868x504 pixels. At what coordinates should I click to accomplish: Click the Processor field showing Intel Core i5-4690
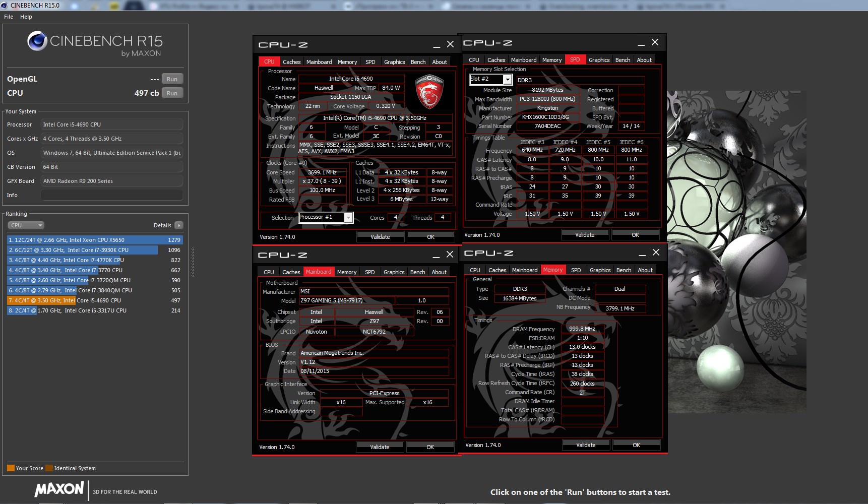click(112, 124)
